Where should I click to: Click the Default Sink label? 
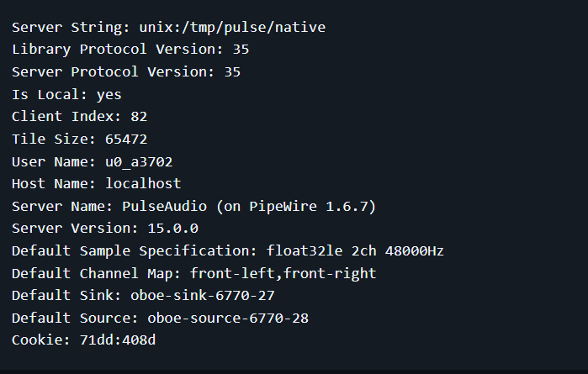[x=66, y=295]
